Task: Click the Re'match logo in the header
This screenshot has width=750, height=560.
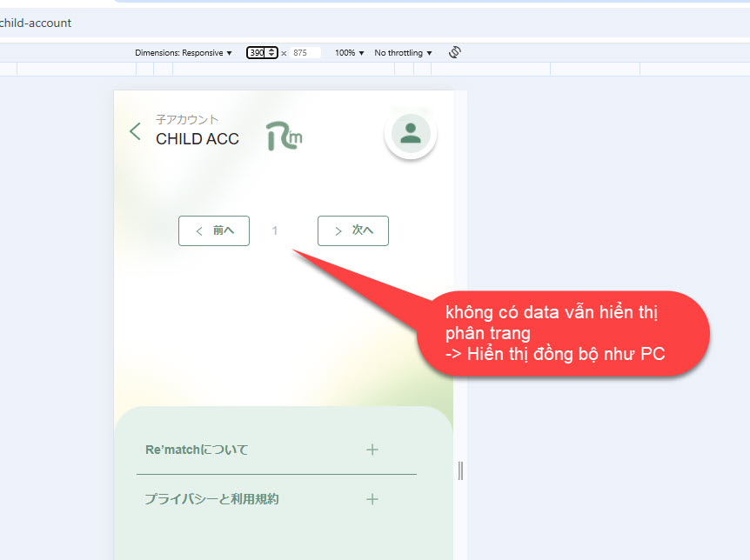Action: [x=284, y=136]
